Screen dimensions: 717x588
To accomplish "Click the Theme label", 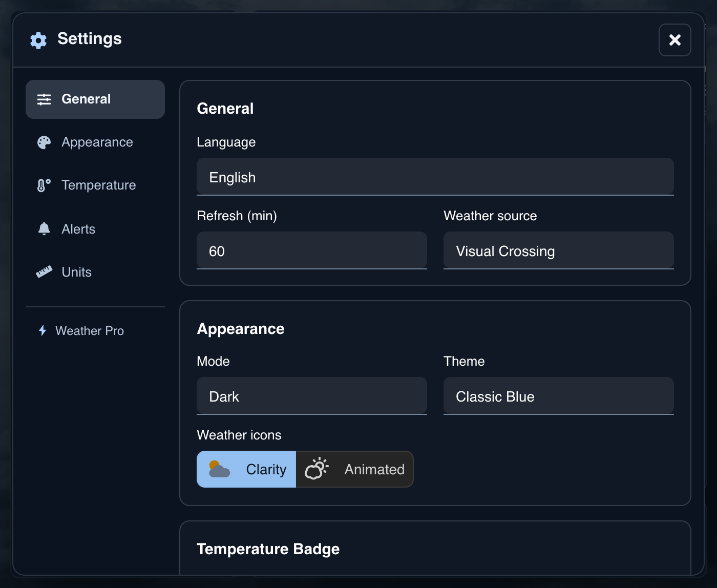I will [464, 362].
